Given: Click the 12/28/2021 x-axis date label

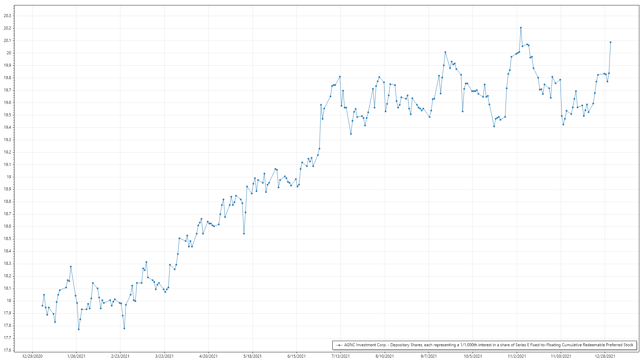Looking at the screenshot, I should (x=605, y=356).
